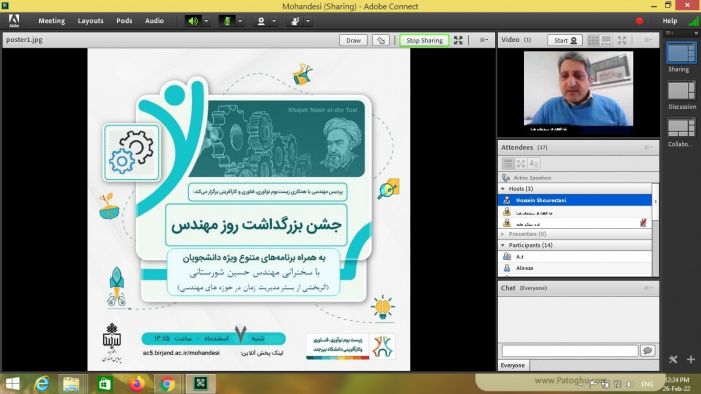Select the Everyone chat tab

click(x=513, y=365)
